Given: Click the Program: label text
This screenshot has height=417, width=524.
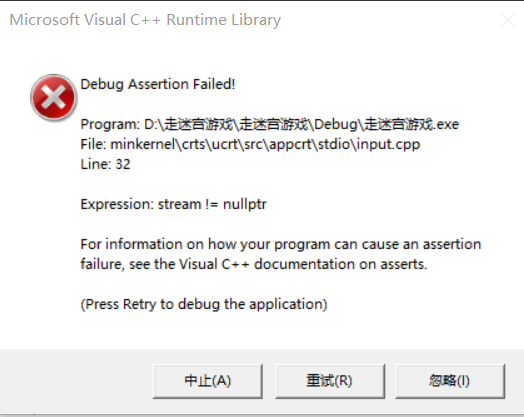Looking at the screenshot, I should click(110, 124).
